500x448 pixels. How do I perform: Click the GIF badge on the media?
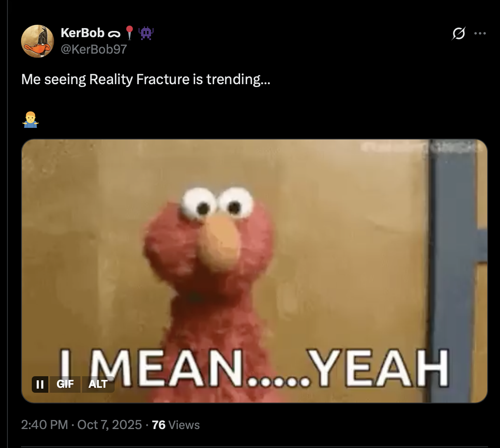click(65, 384)
